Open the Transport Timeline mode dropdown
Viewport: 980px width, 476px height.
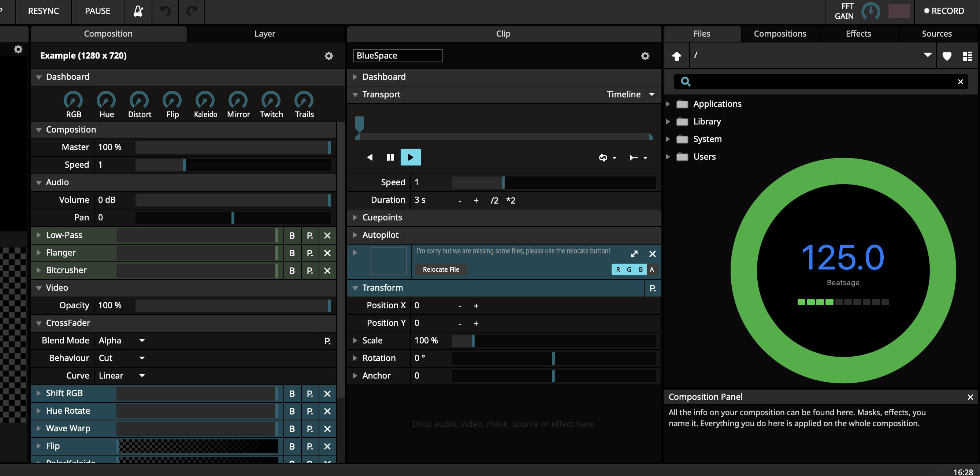pyautogui.click(x=631, y=94)
